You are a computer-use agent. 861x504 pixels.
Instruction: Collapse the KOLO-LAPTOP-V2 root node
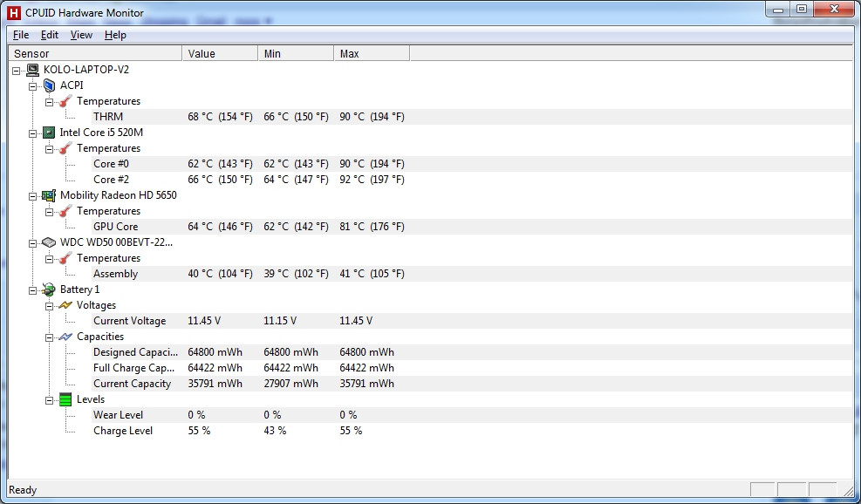[17, 71]
